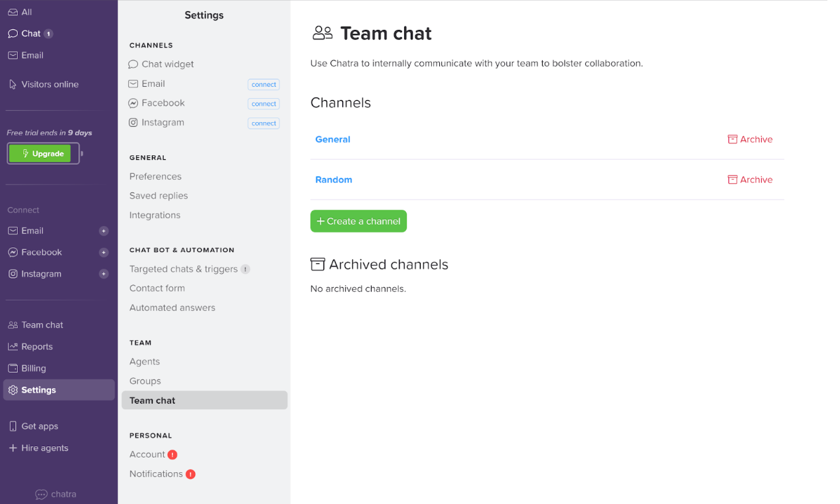840x504 pixels.
Task: Click connect badge next to Facebook channel
Action: pyautogui.click(x=263, y=104)
